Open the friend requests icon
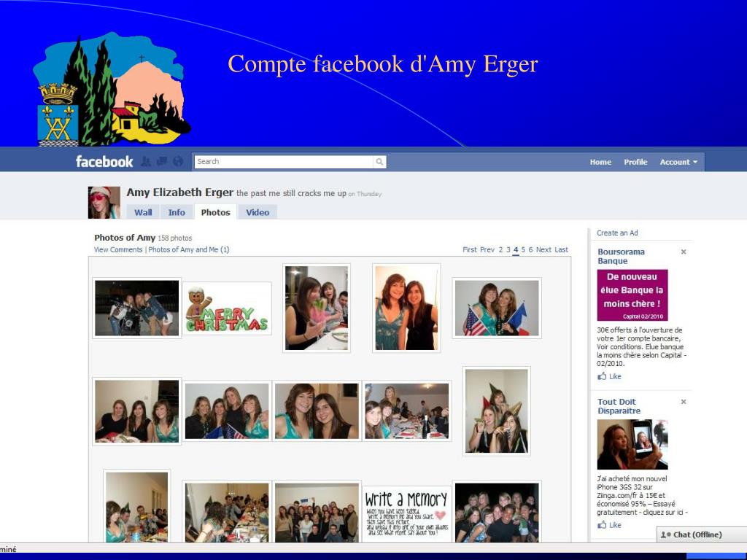 146,162
